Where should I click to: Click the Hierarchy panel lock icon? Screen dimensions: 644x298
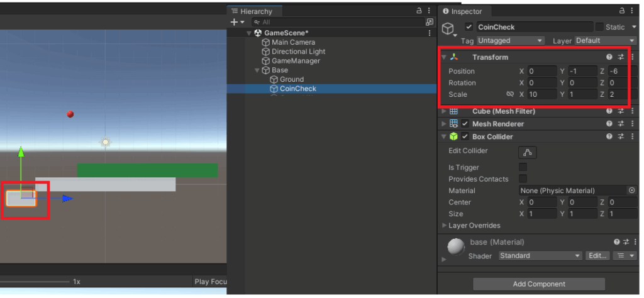(x=419, y=11)
